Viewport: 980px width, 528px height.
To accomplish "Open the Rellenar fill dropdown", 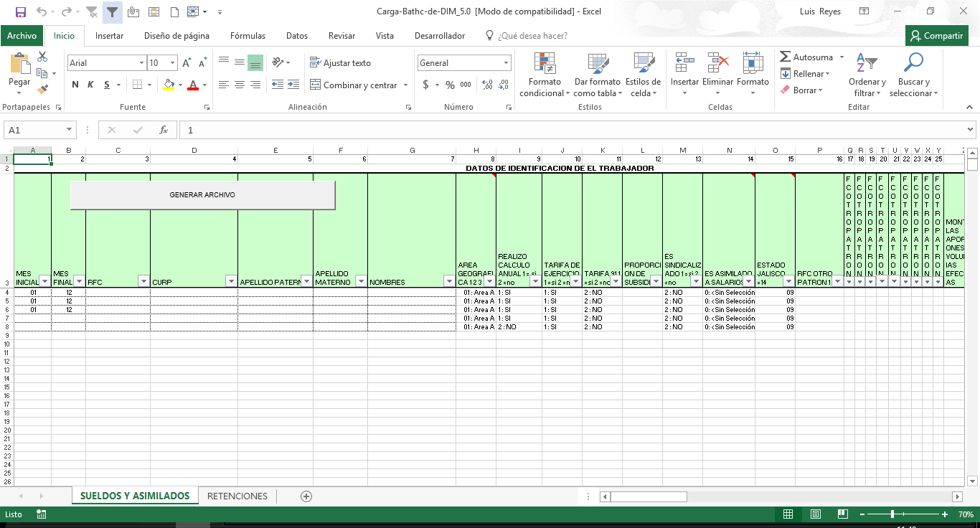I will [805, 73].
